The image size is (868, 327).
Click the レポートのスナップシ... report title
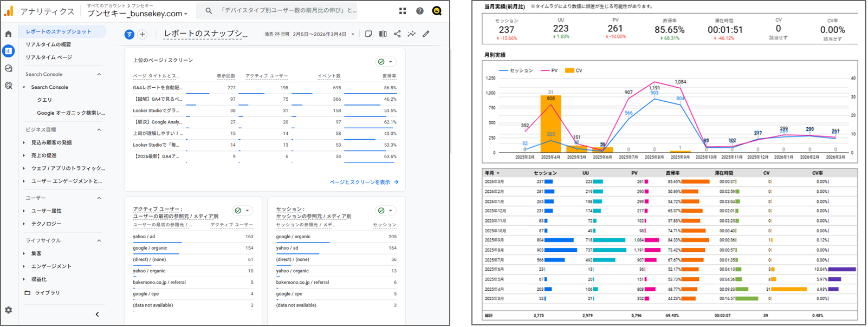pos(206,34)
